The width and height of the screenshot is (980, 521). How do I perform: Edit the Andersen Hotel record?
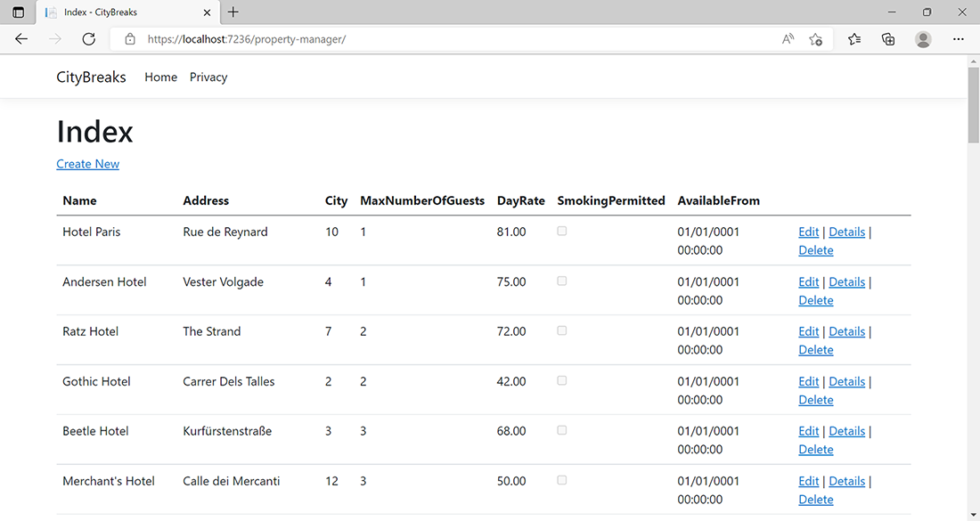[x=809, y=281]
